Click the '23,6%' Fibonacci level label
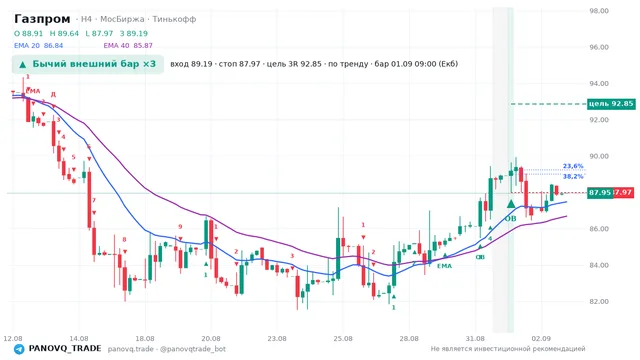This screenshot has width=640, height=360. [573, 166]
